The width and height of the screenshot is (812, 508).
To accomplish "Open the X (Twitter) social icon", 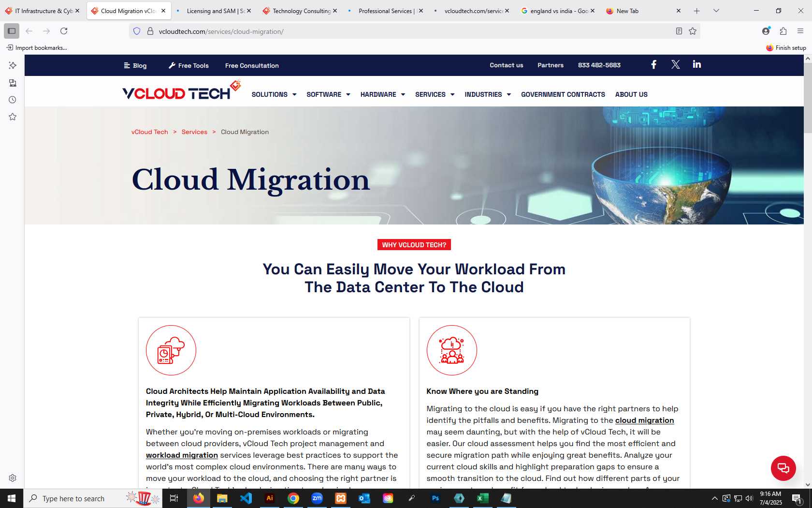I will coord(675,65).
